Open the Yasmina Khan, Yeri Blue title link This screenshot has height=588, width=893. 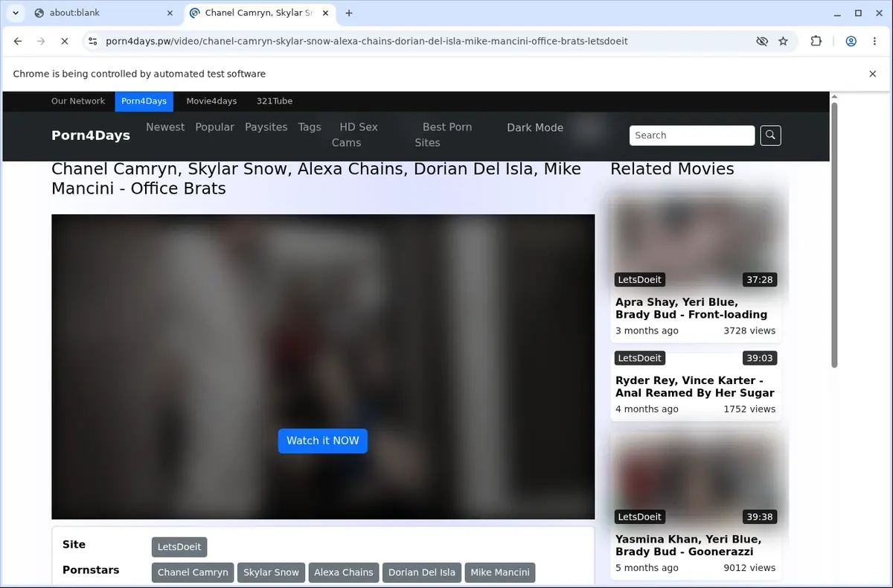click(x=688, y=545)
